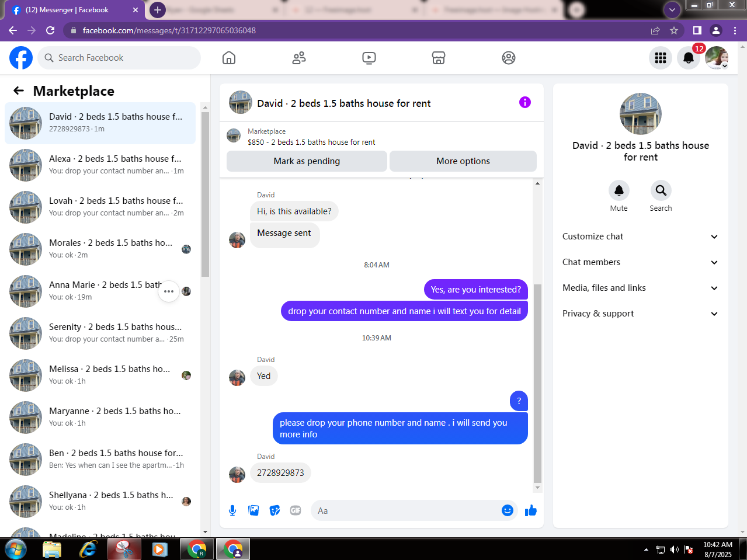Open Alexa conversation in the list
The width and height of the screenshot is (747, 560).
[100, 165]
